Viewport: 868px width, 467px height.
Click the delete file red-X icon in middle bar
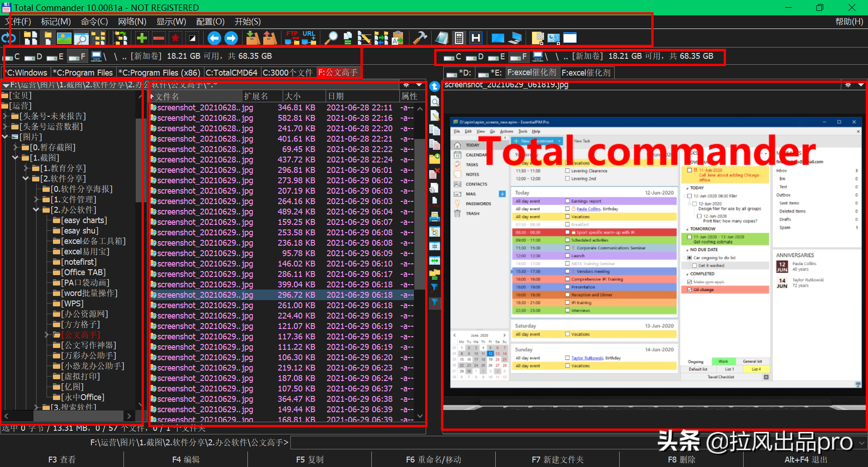[434, 173]
